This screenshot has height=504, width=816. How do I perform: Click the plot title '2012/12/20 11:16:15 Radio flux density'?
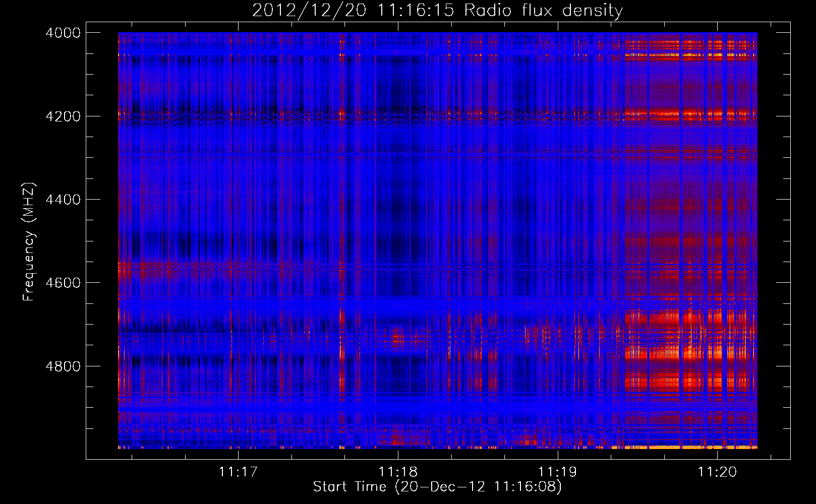coord(437,11)
